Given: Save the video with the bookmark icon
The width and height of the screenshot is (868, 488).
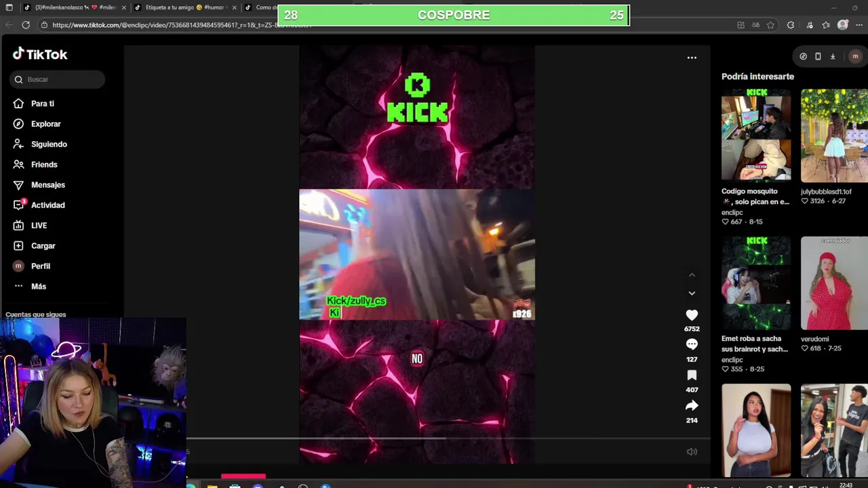Looking at the screenshot, I should (692, 375).
